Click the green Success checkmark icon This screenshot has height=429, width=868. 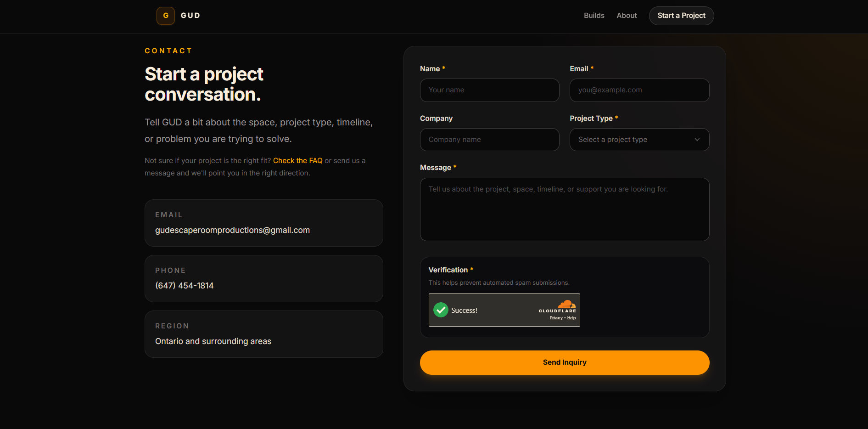(441, 310)
